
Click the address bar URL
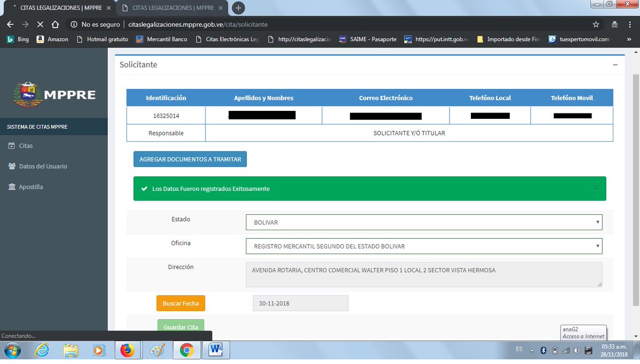198,25
